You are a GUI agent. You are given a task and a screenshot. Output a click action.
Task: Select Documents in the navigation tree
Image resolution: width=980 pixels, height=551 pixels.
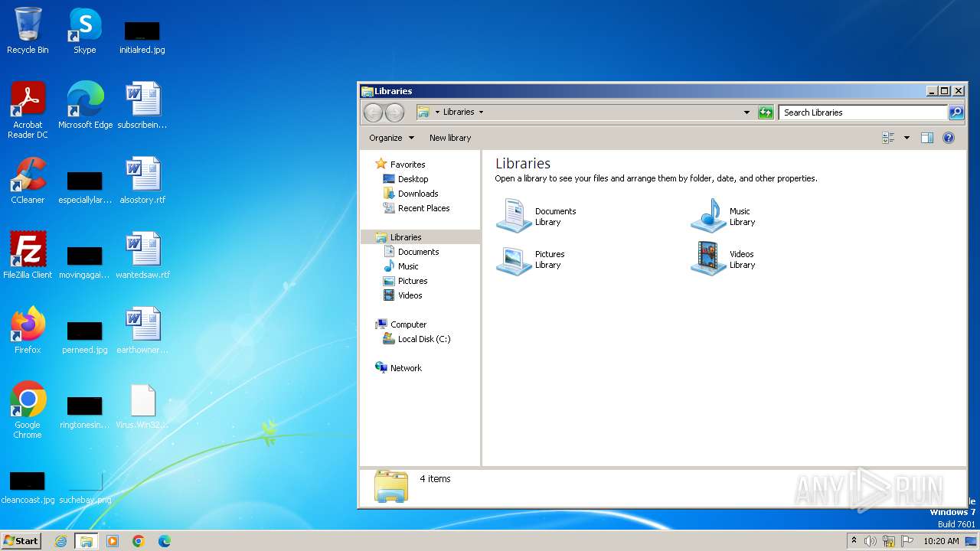pyautogui.click(x=418, y=252)
